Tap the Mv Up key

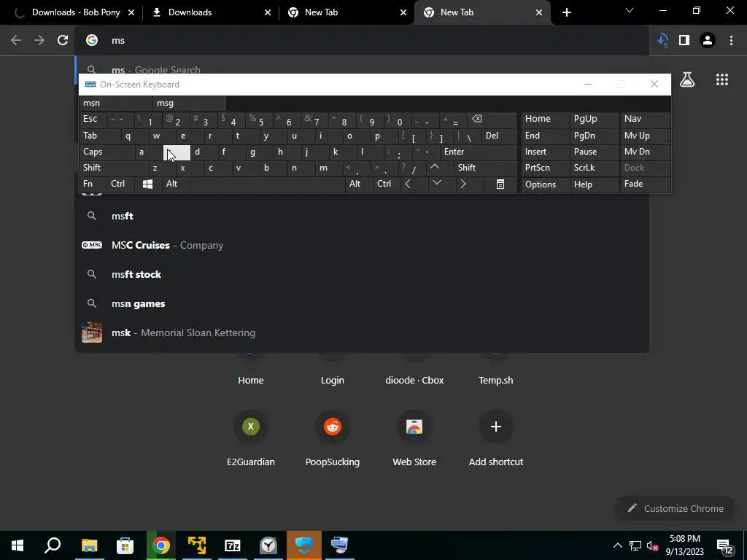click(x=645, y=136)
